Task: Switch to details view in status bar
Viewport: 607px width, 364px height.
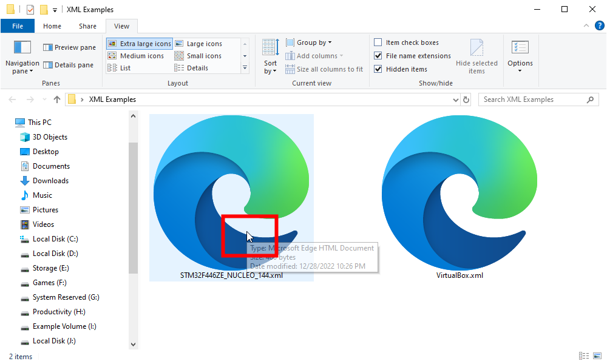Action: click(x=584, y=356)
